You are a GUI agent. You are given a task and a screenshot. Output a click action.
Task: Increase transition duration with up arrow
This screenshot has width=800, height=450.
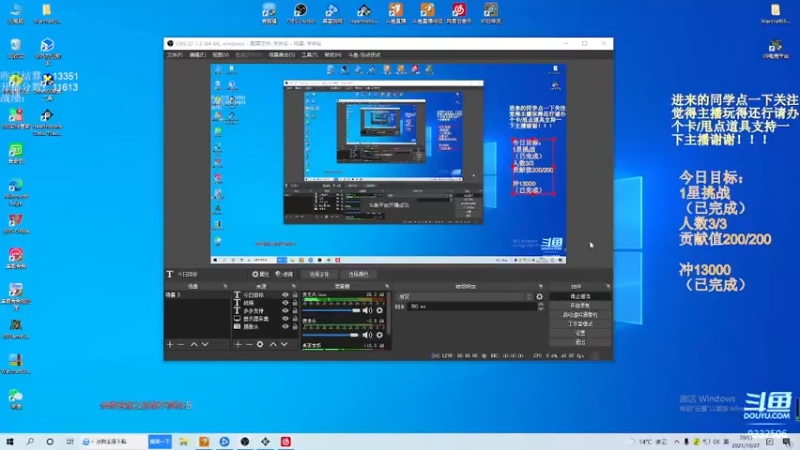[x=541, y=305]
